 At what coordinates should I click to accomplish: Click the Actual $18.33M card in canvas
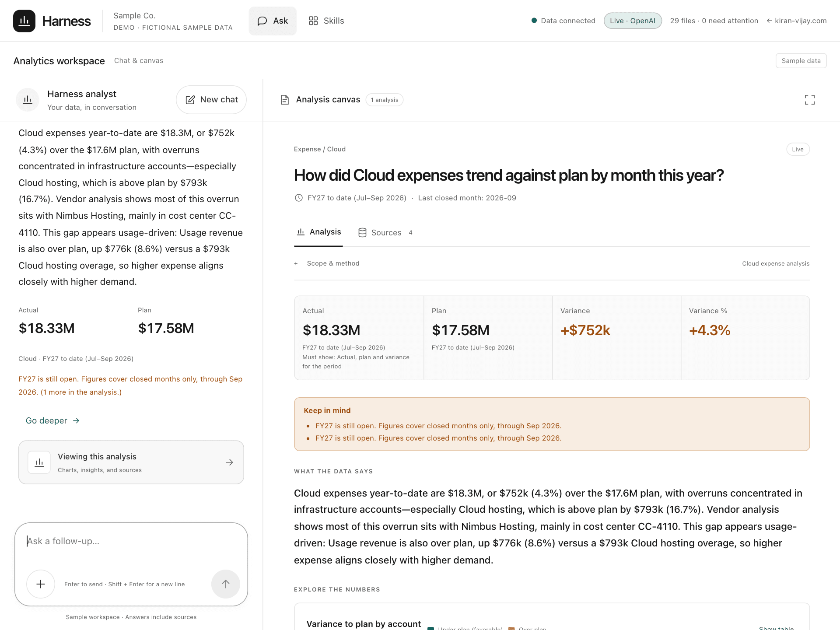(x=359, y=338)
